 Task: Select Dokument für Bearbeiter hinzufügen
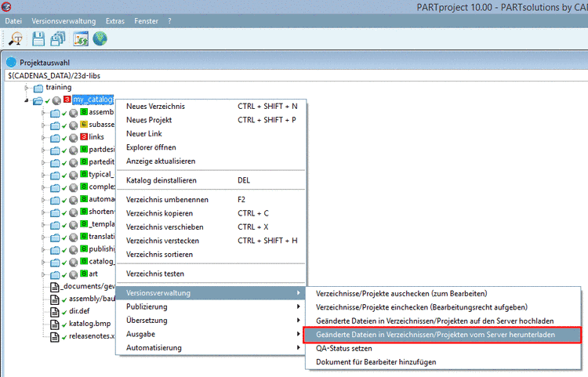443,362
